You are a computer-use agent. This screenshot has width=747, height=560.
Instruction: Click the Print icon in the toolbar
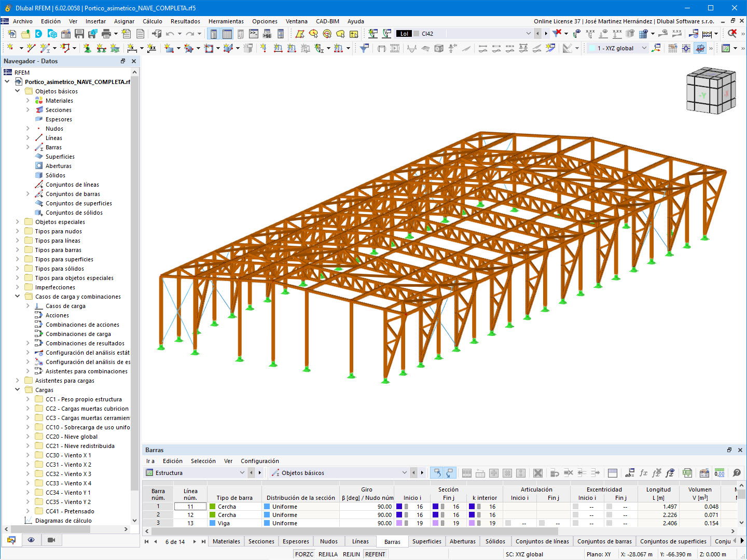[x=106, y=33]
